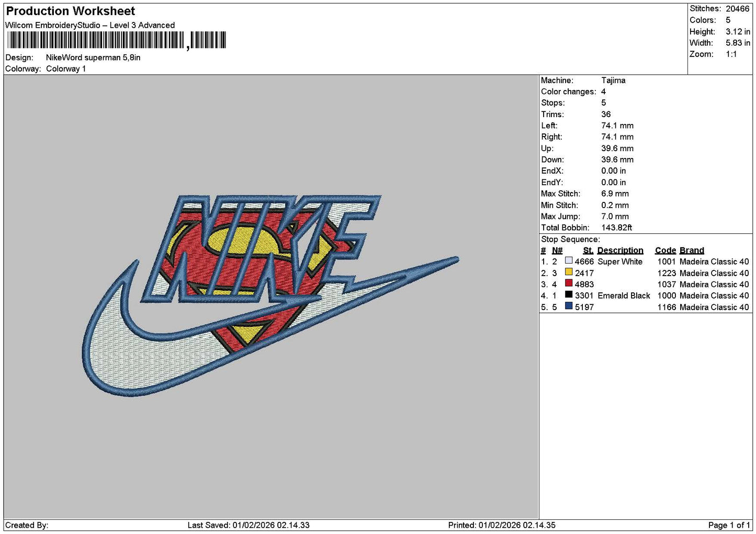Click the Left value 74.1 mm

pos(617,126)
